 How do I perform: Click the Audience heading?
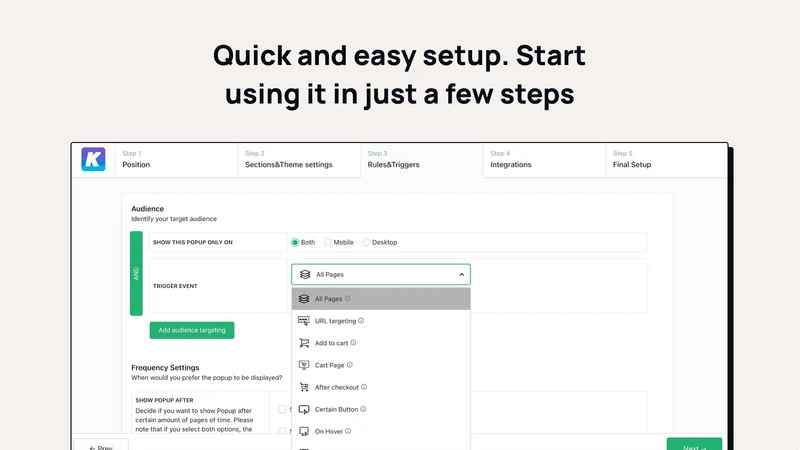(147, 209)
